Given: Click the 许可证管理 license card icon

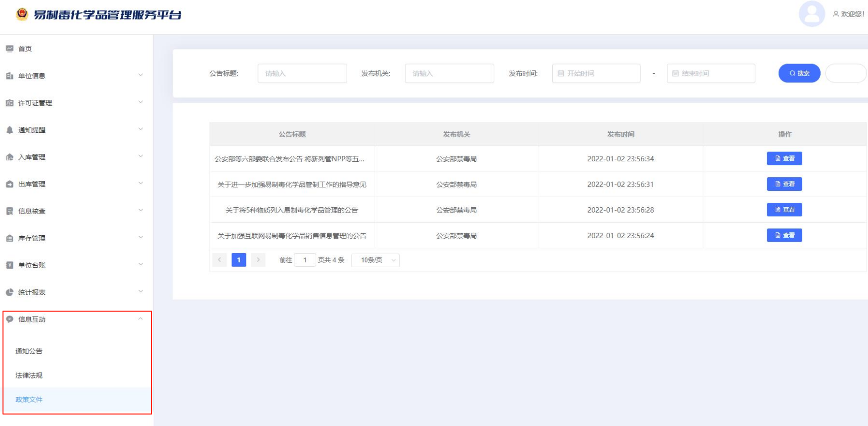Looking at the screenshot, I should (x=9, y=103).
